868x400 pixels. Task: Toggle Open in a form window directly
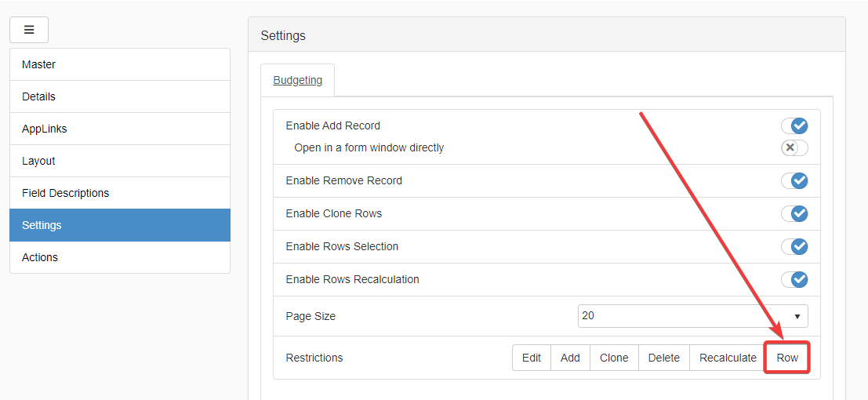794,147
